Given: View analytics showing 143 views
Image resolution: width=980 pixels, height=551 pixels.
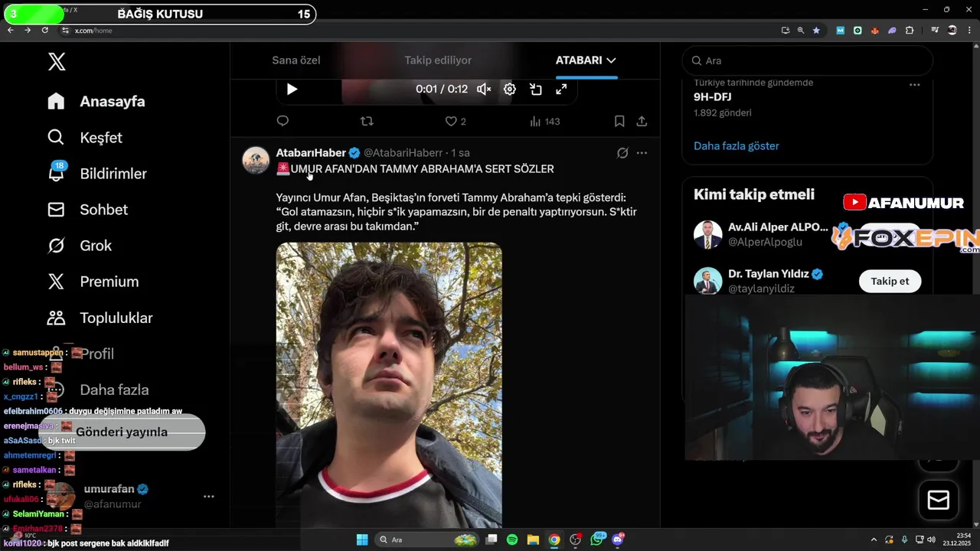Looking at the screenshot, I should pyautogui.click(x=545, y=121).
